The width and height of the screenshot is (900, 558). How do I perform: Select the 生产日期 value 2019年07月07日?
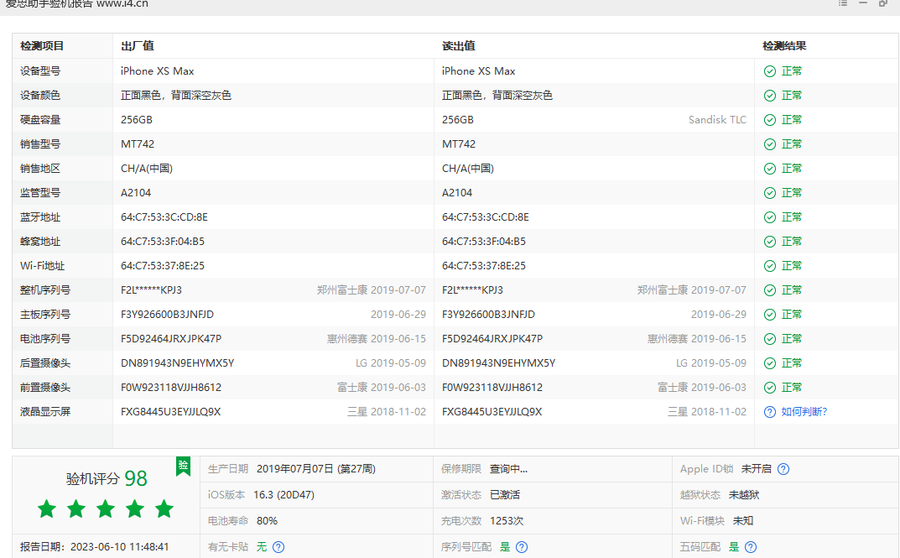coord(316,469)
